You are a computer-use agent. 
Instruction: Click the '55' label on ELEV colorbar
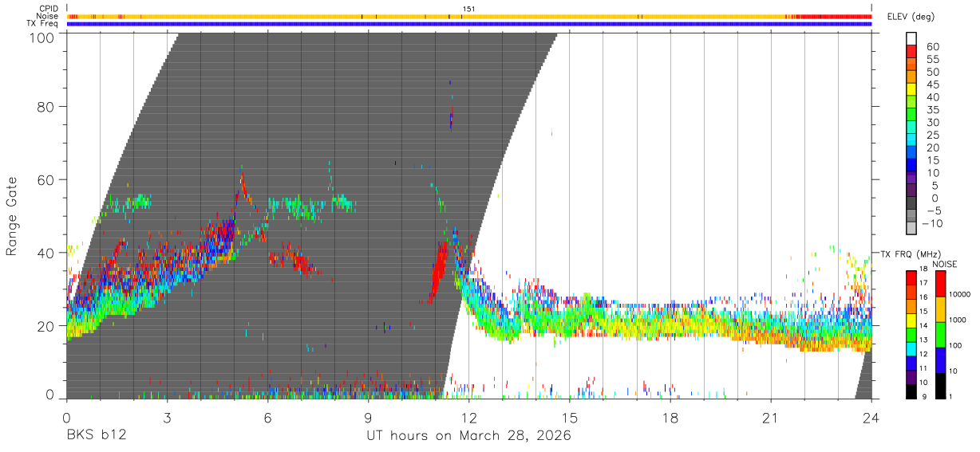coord(932,59)
